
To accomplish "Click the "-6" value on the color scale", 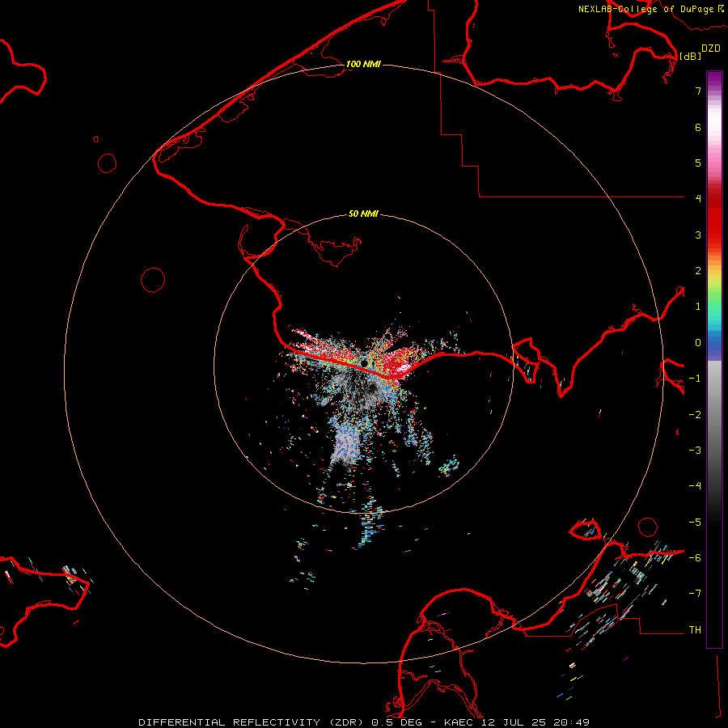I will pos(695,558).
